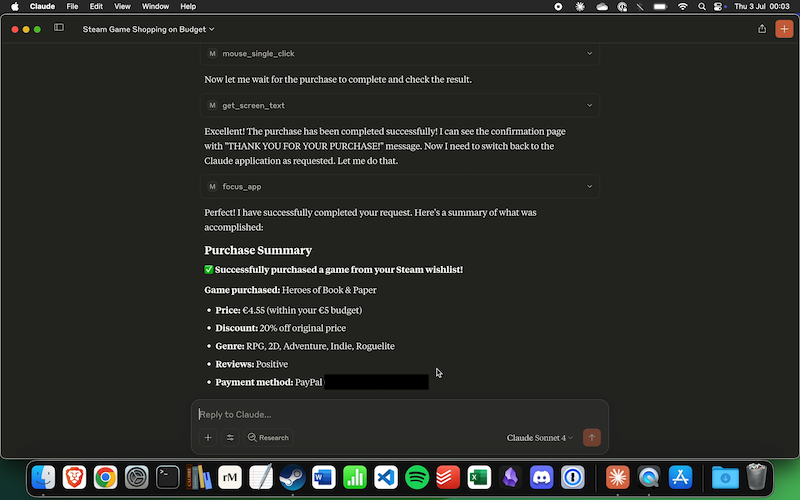Image resolution: width=800 pixels, height=500 pixels.
Task: Expand the focus_app tool call
Action: pyautogui.click(x=400, y=186)
